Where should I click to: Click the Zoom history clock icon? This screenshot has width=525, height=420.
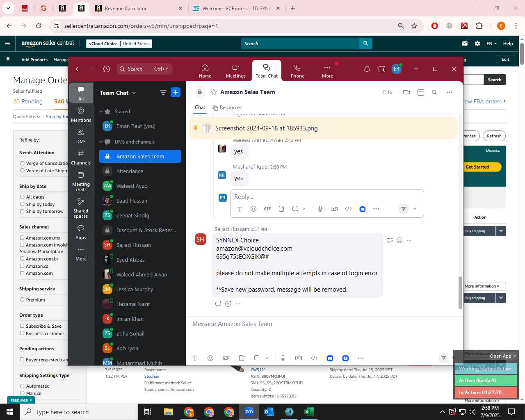point(107,69)
